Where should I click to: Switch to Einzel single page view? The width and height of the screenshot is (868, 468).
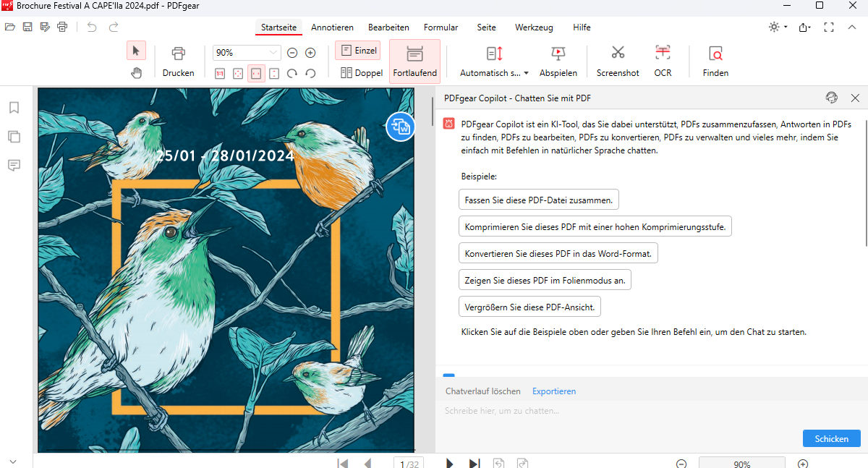358,51
